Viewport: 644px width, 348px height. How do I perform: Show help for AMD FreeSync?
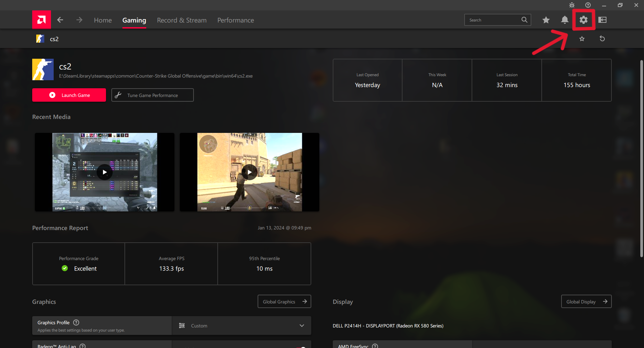375,346
